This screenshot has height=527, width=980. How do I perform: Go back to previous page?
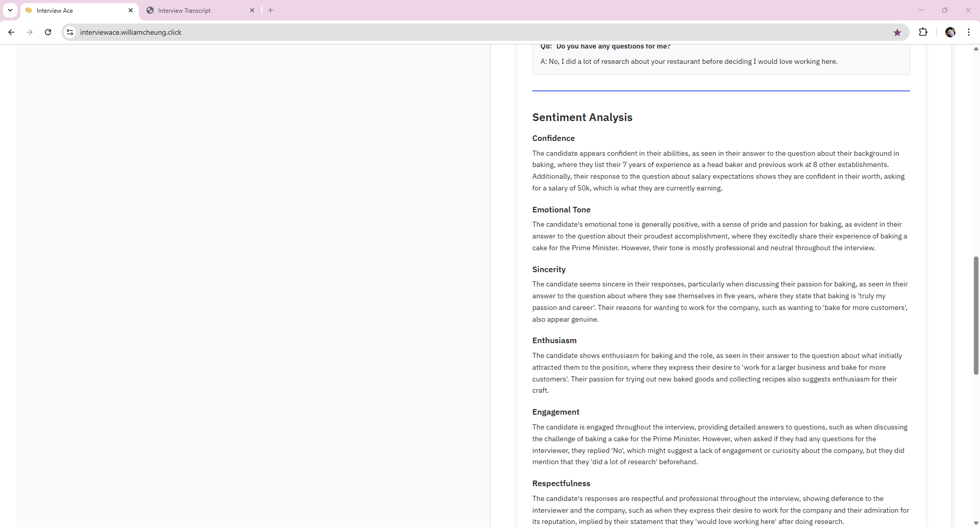(x=11, y=32)
